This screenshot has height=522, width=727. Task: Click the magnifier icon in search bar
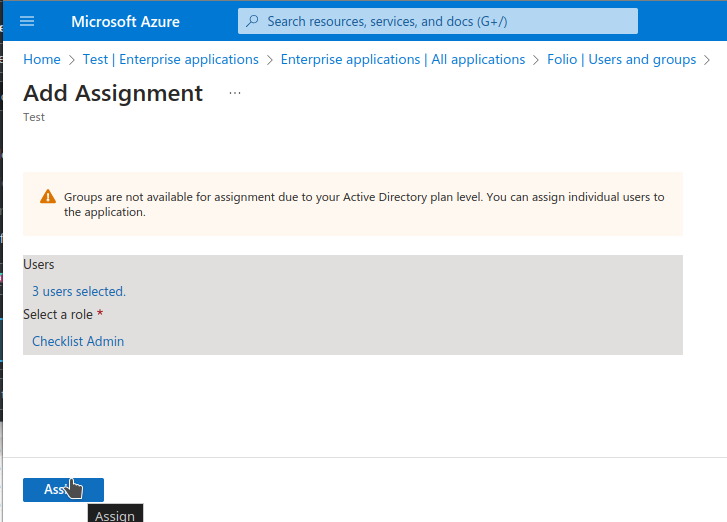(252, 21)
